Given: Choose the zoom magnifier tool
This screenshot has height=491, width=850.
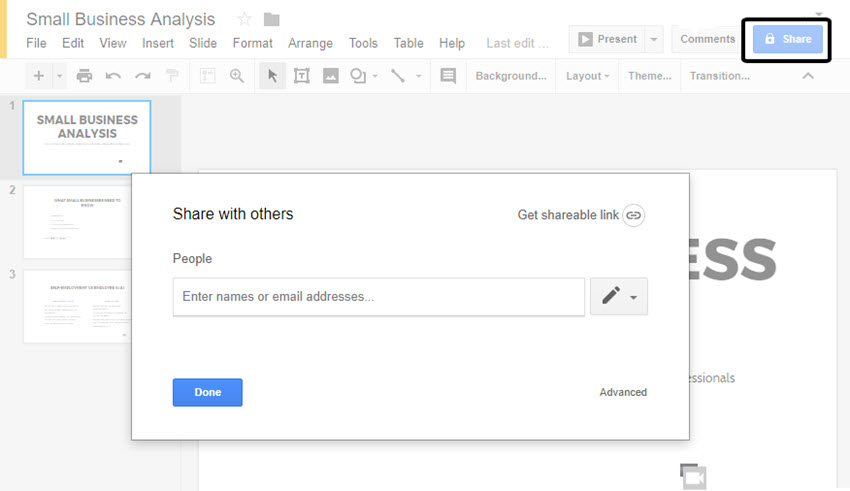Looking at the screenshot, I should click(x=236, y=76).
